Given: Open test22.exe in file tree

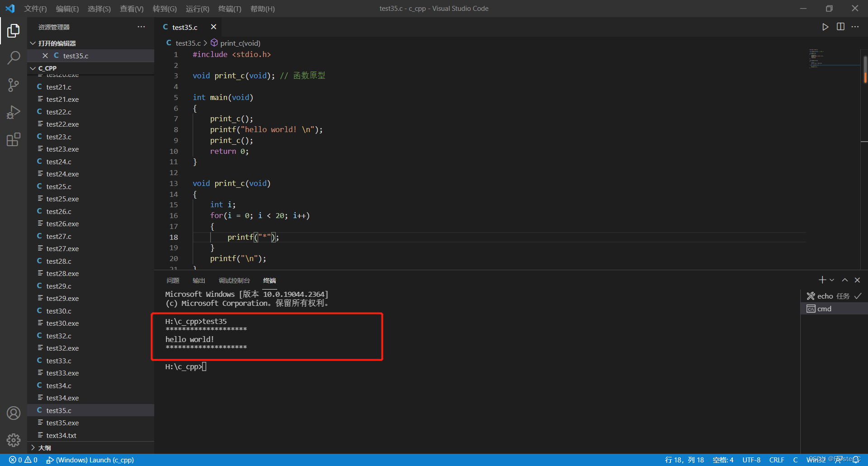Looking at the screenshot, I should coord(90,124).
